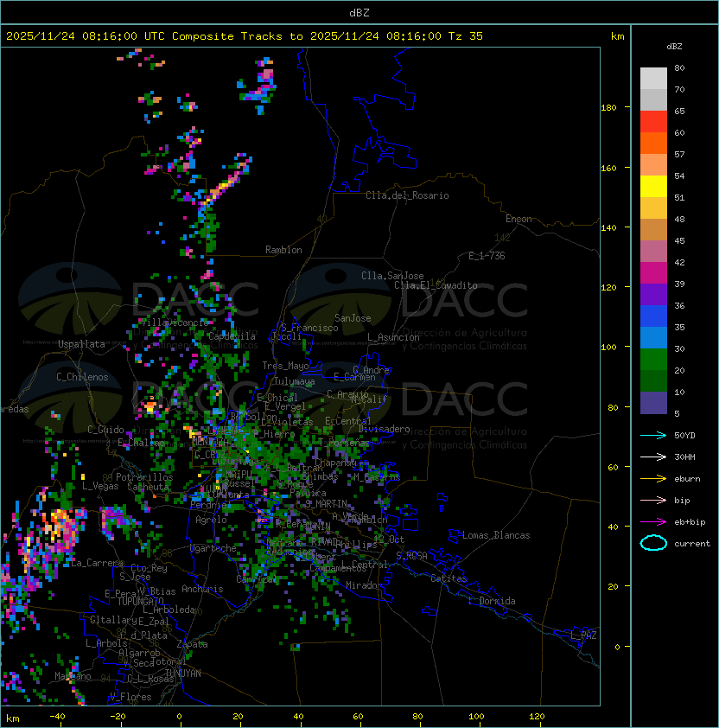
Task: Click the 'Lomas_Blancas' map label
Action: 496,535
